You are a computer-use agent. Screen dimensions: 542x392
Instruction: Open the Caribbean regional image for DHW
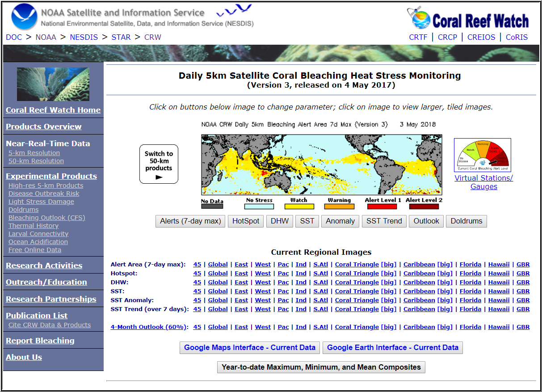point(419,282)
